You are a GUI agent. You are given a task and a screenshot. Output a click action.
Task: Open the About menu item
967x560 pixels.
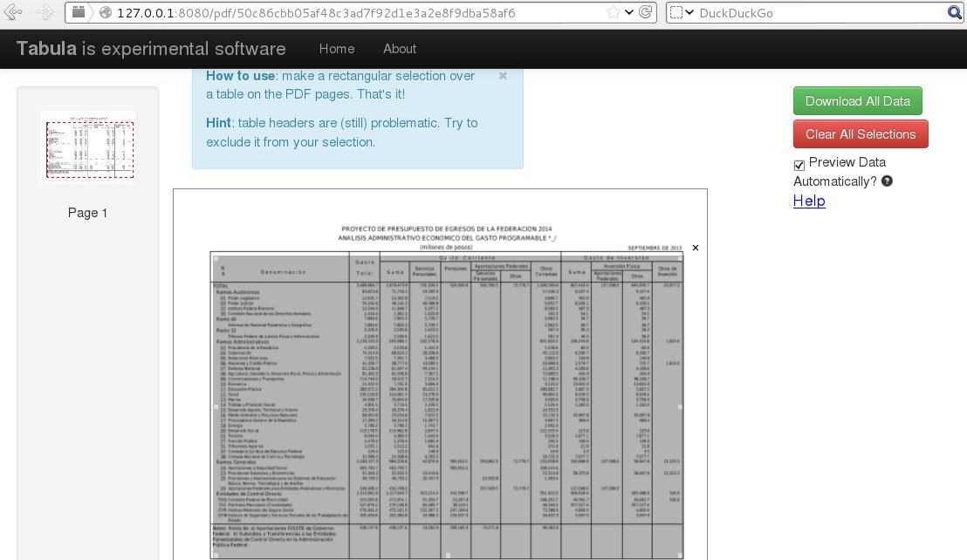400,49
